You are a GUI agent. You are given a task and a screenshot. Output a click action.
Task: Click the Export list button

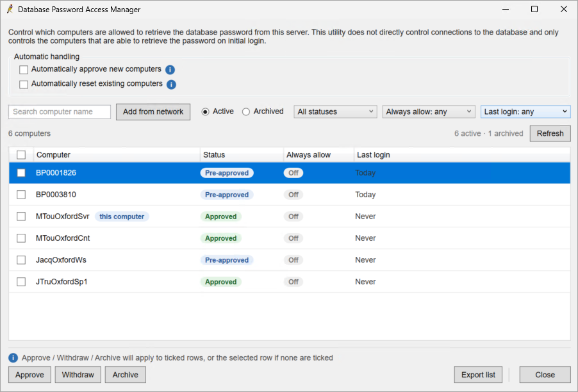[x=478, y=375]
